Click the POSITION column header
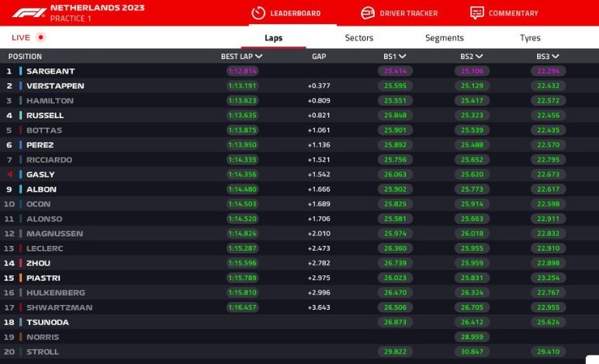This screenshot has width=599, height=364. click(25, 57)
